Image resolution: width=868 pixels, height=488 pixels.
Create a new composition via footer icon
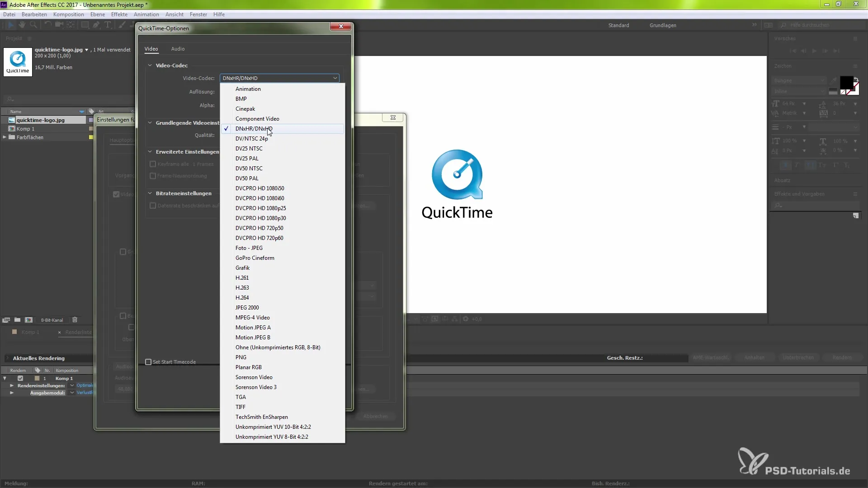pos(29,320)
